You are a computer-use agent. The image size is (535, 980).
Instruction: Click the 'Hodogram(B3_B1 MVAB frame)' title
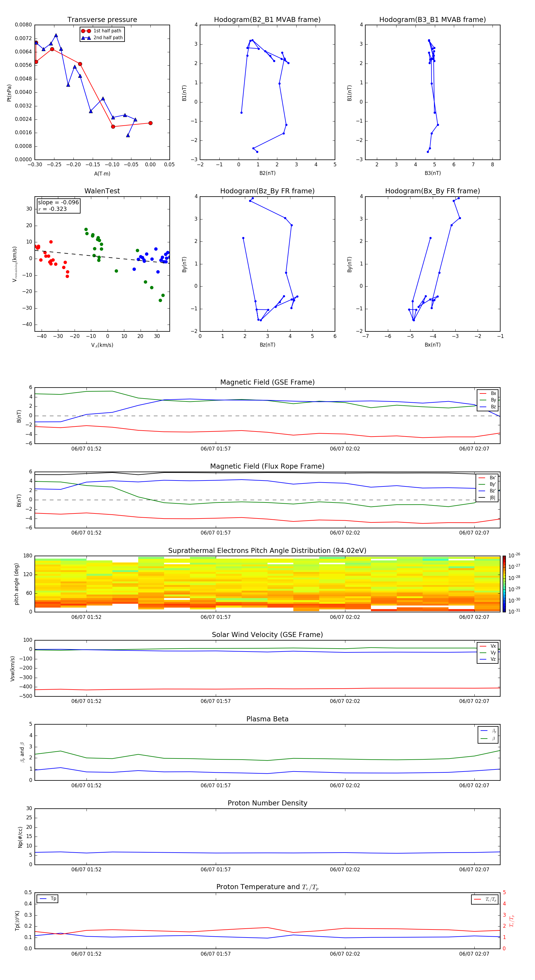point(432,20)
